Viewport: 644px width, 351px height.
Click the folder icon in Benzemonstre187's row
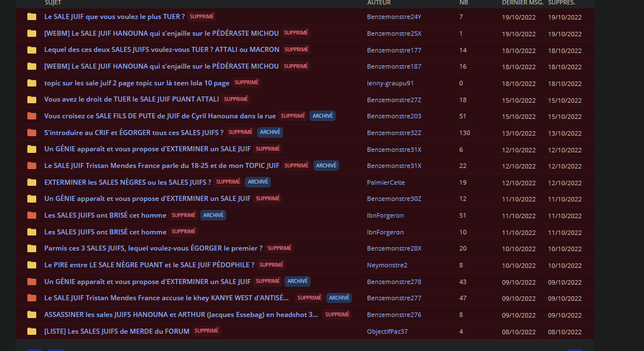32,66
